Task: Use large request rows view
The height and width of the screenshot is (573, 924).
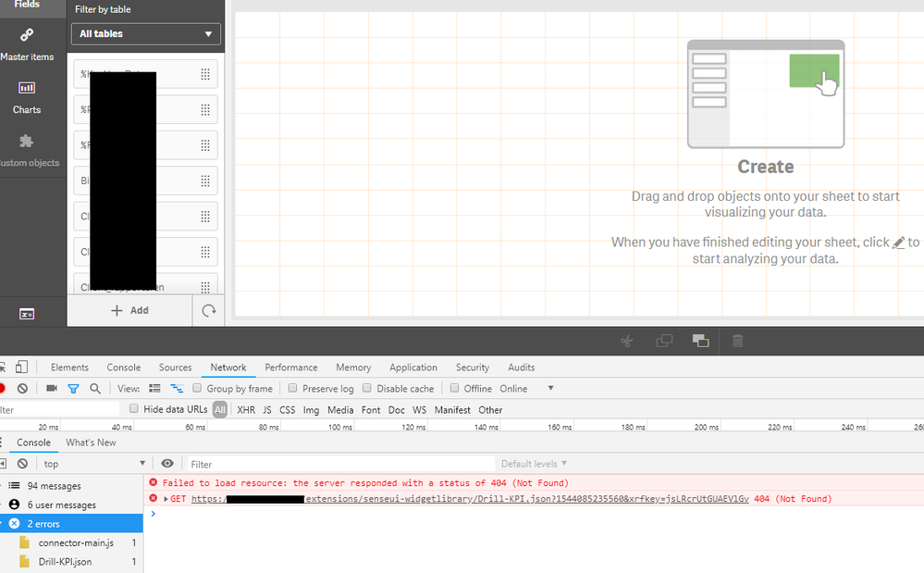Action: click(x=154, y=389)
